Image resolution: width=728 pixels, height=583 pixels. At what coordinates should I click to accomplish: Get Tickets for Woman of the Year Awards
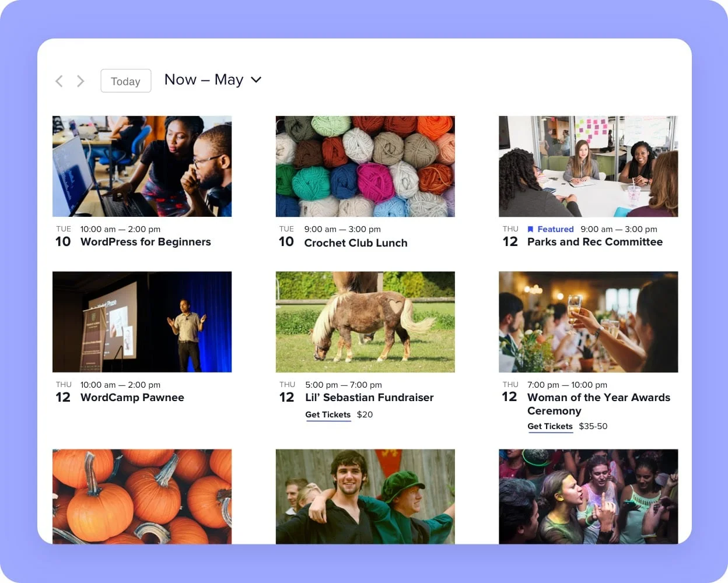coord(550,426)
